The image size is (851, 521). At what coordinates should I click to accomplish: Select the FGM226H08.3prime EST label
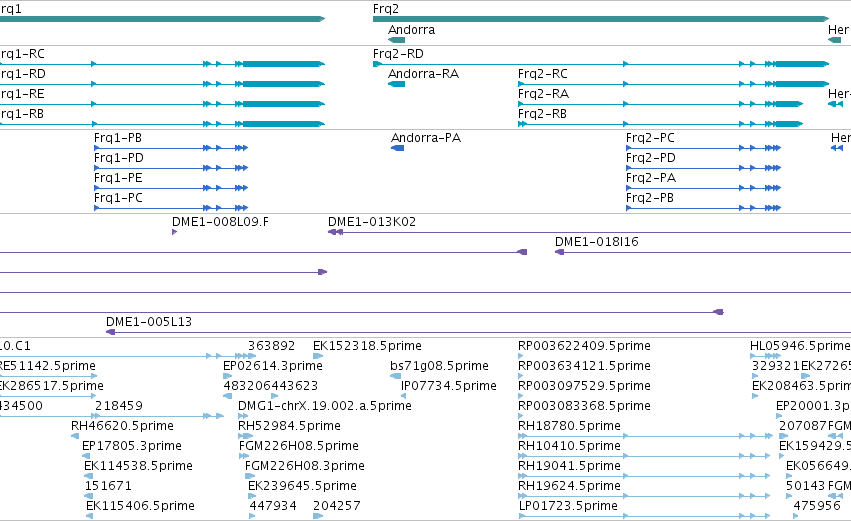[304, 466]
